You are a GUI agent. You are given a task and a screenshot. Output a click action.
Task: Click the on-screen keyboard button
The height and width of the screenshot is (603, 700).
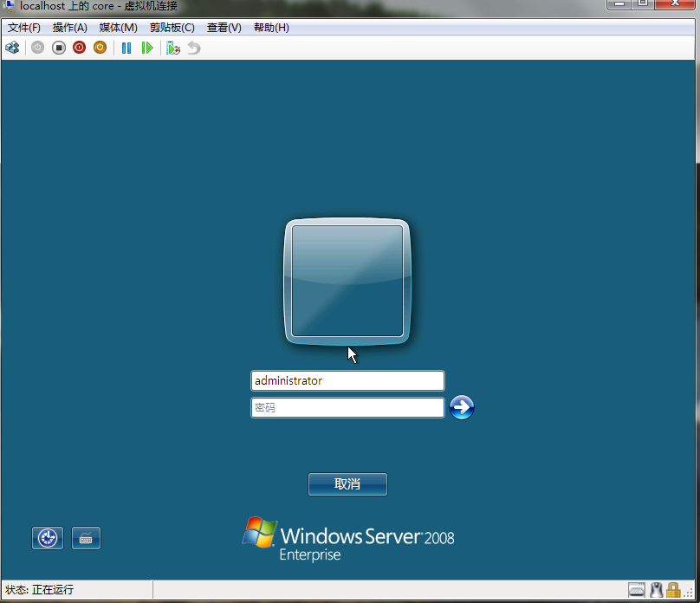[86, 538]
